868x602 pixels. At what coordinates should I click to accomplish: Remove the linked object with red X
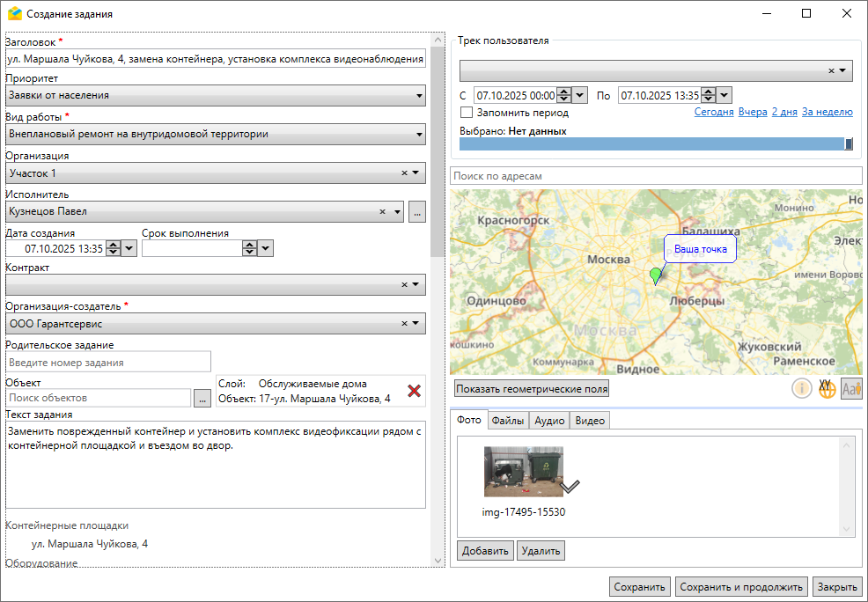pos(414,392)
